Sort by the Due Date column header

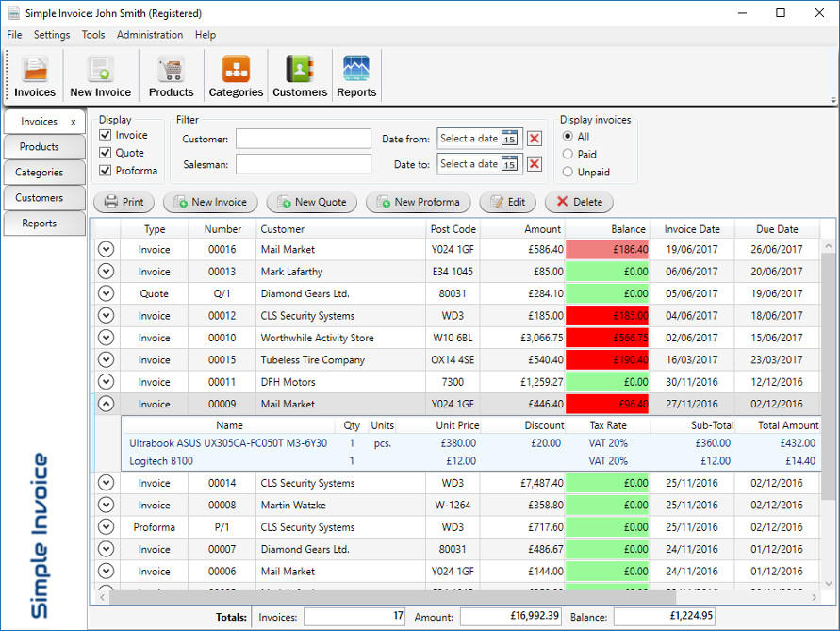(x=777, y=229)
